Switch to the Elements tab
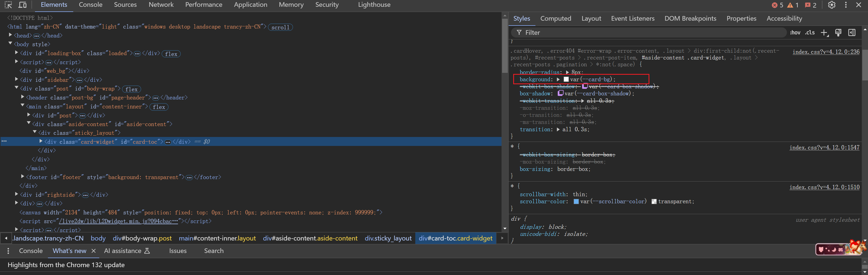This screenshot has width=868, height=275. click(x=54, y=5)
